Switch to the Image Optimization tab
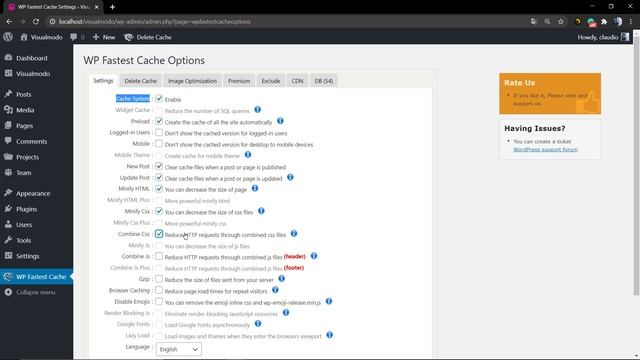Image resolution: width=640 pixels, height=360 pixels. 192,81
